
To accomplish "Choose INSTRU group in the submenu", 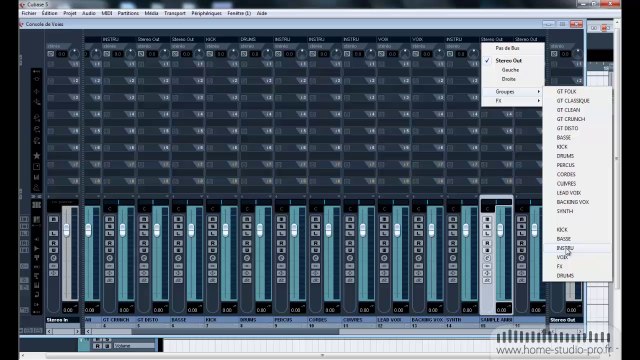I will (577, 248).
